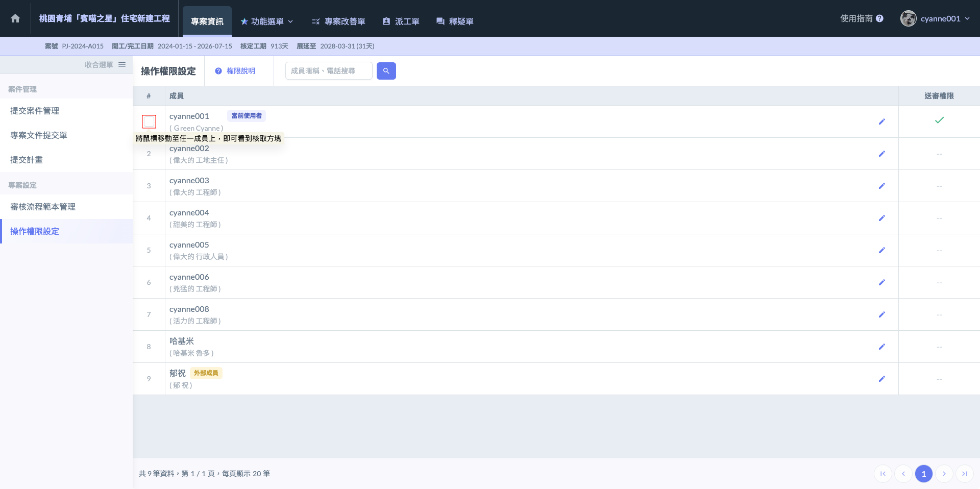980x489 pixels.
Task: Click the project number PJ-2024-A015
Action: coord(83,46)
